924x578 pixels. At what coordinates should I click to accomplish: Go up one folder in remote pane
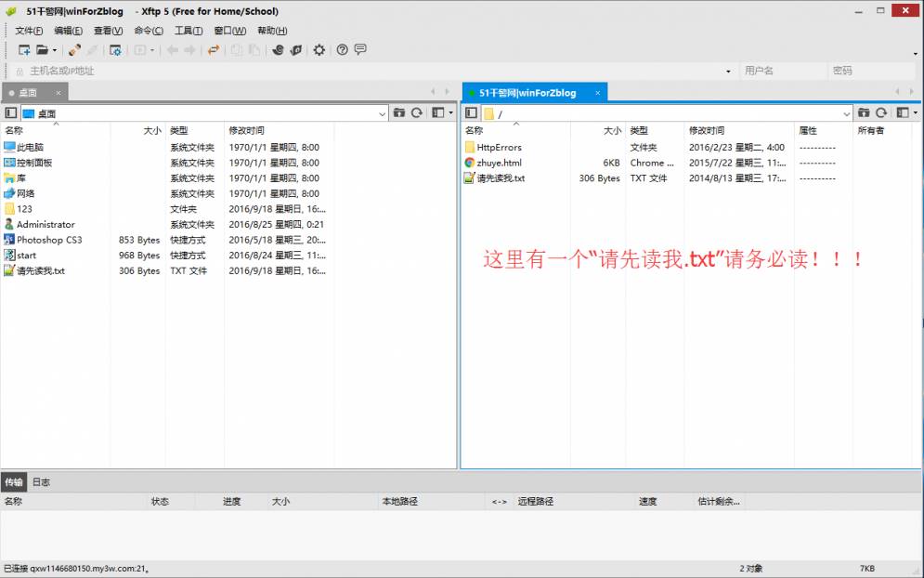click(864, 112)
